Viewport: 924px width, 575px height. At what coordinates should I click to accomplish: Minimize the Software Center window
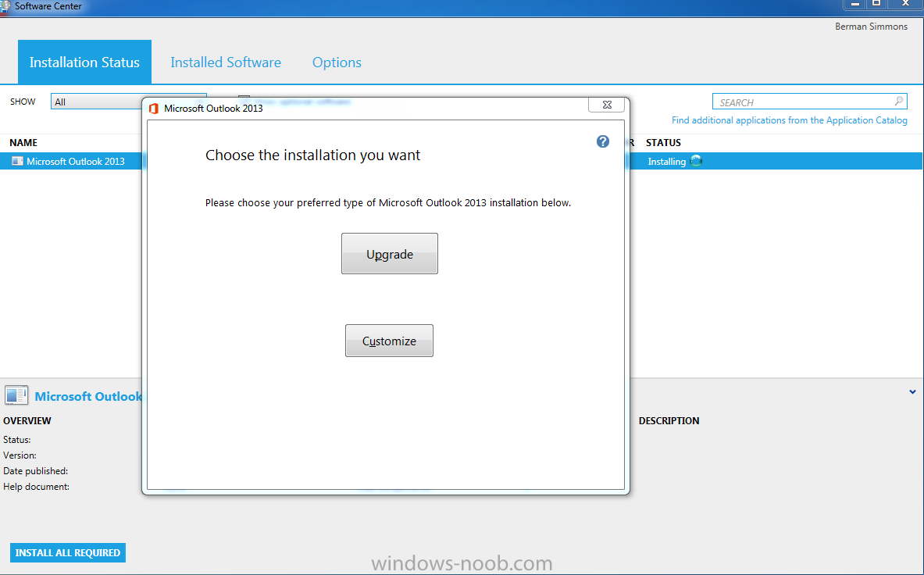pyautogui.click(x=855, y=5)
